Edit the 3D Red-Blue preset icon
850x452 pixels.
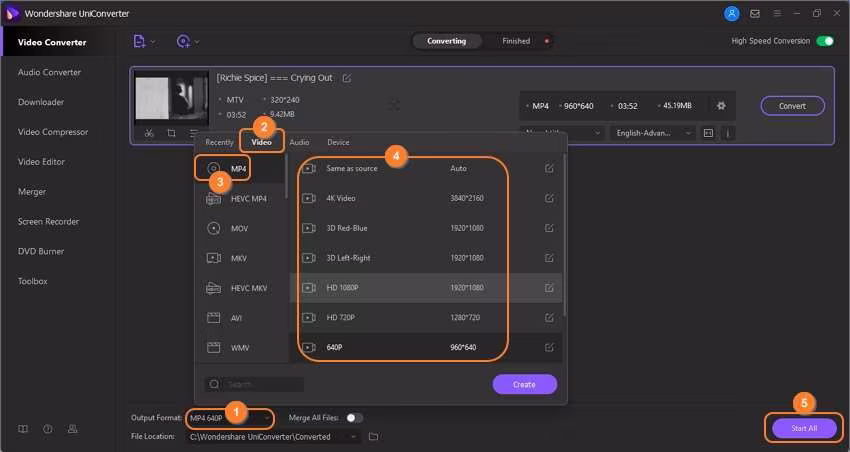coord(549,228)
